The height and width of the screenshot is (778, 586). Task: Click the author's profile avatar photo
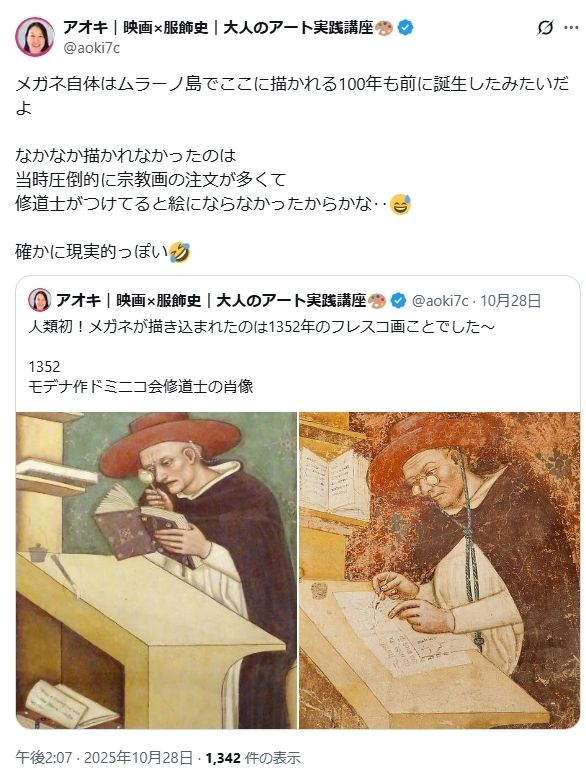35,36
